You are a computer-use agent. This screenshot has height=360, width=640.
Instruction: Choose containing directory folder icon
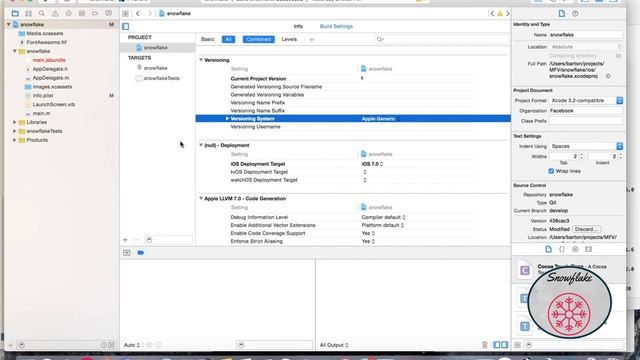pos(619,56)
